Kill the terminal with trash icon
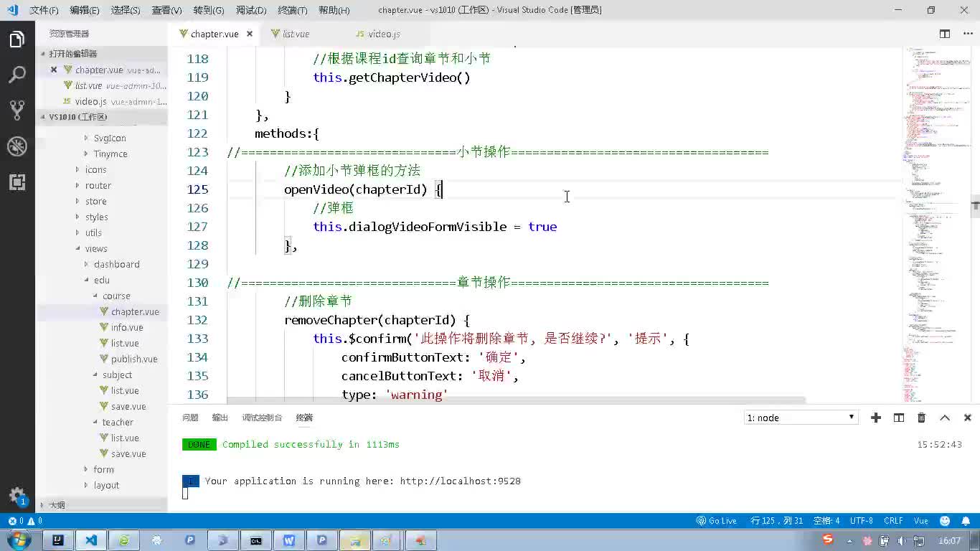 click(x=922, y=418)
